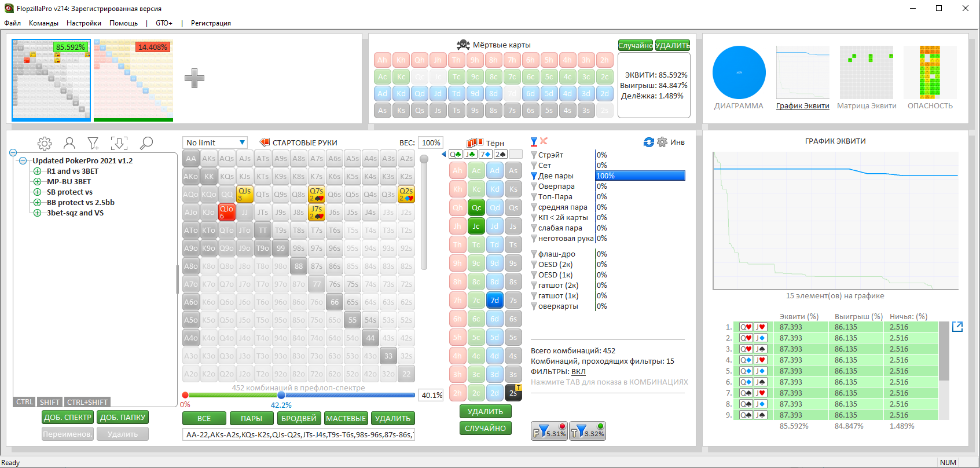Click the СЛУЧАЙНО button under the turn cards
980x468 pixels.
[485, 428]
